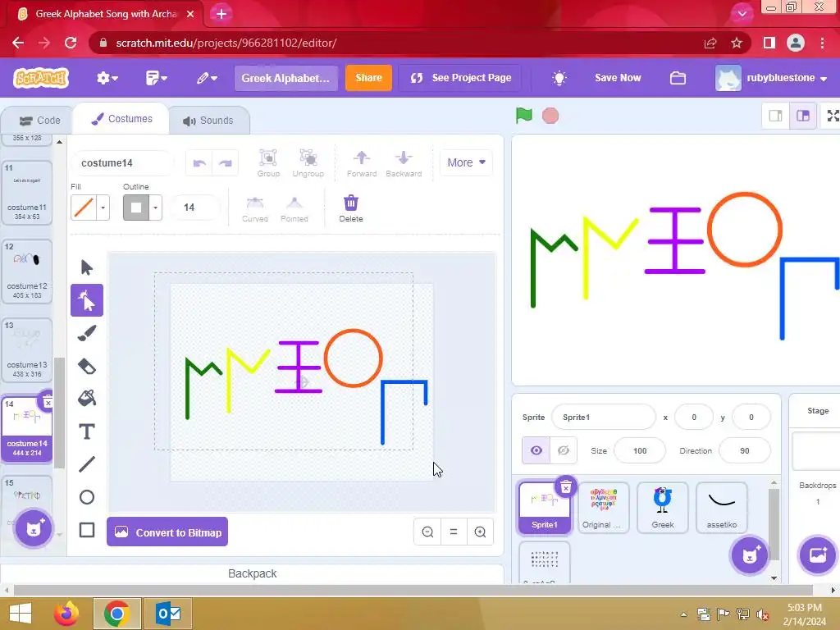Hide sprite with crossed-eye toggle
Viewport: 840px width, 630px height.
click(564, 450)
